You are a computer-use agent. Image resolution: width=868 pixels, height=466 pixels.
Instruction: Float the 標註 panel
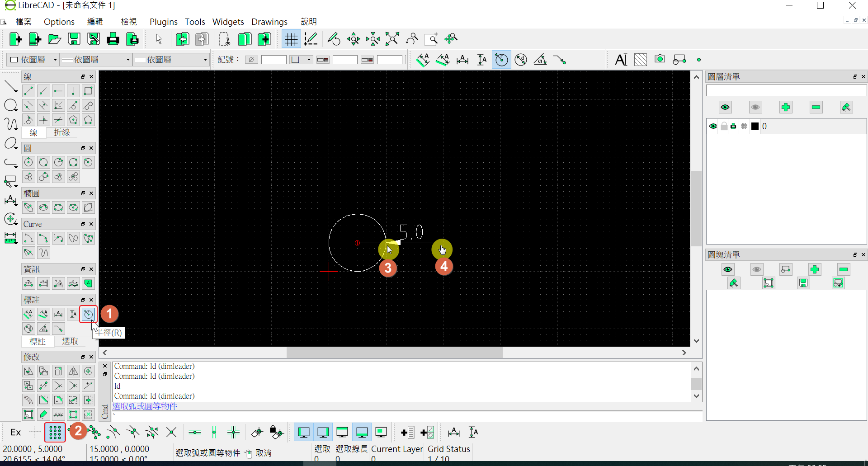click(x=83, y=300)
